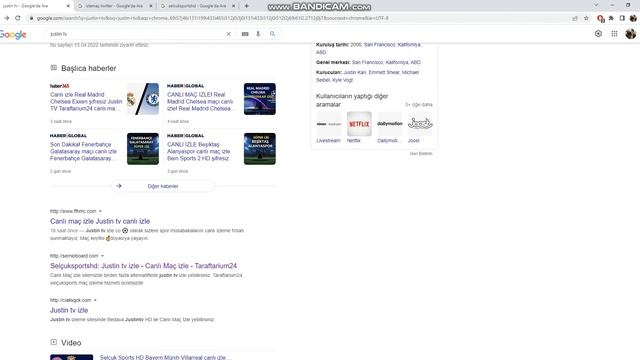Screen dimensions: 640x360
Task: Open Canlı İzle Beşiktaş Alanyaspor article
Action: tap(199, 151)
